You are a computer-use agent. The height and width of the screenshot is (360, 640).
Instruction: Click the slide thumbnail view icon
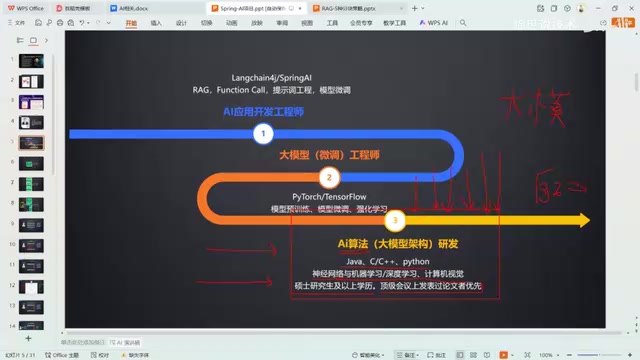[33, 40]
